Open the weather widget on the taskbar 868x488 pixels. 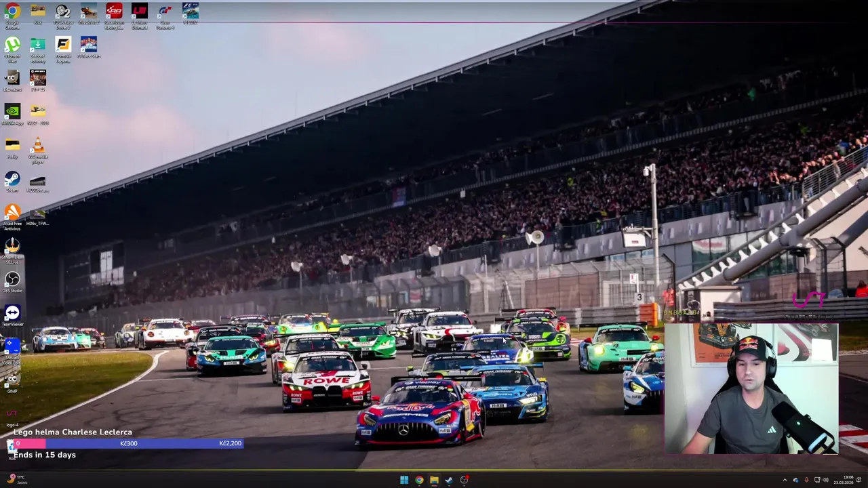(x=17, y=479)
